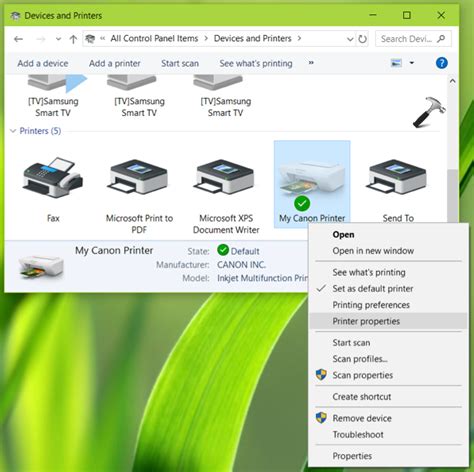The width and height of the screenshot is (474, 472).
Task: Show more toolbar commands chevron
Action: (x=311, y=63)
